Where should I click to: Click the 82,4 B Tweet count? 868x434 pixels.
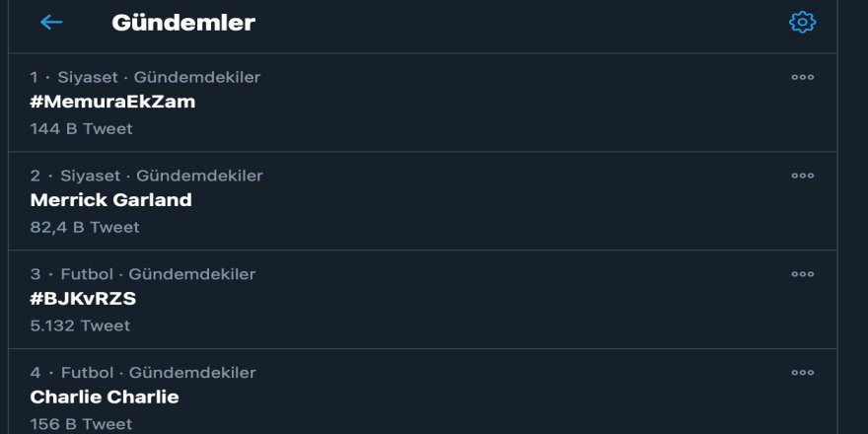click(85, 227)
